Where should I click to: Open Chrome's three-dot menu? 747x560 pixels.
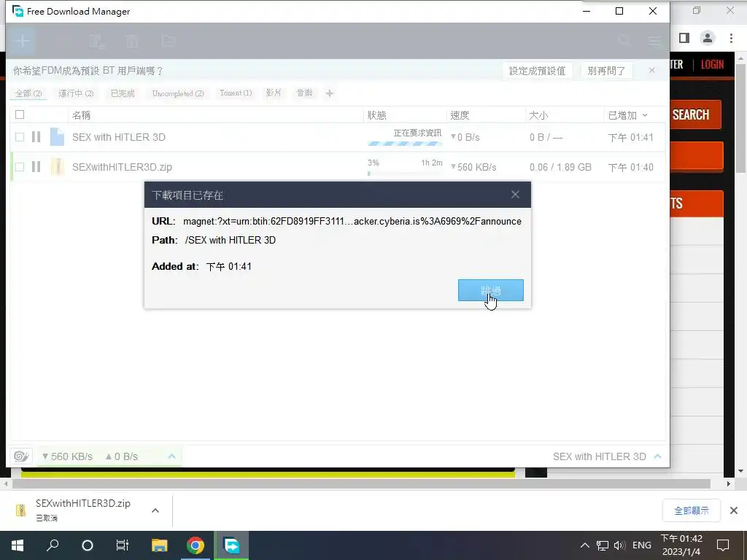[731, 38]
